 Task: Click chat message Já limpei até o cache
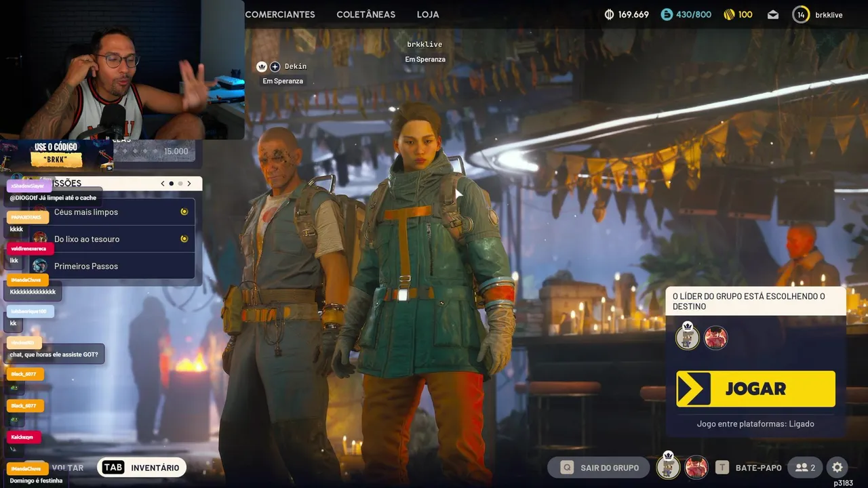(x=53, y=198)
